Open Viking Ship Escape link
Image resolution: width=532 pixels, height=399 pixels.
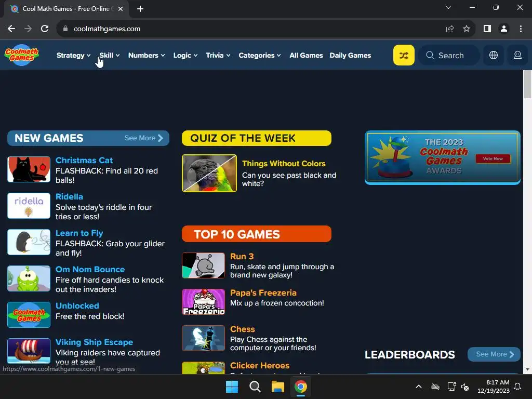(x=94, y=342)
